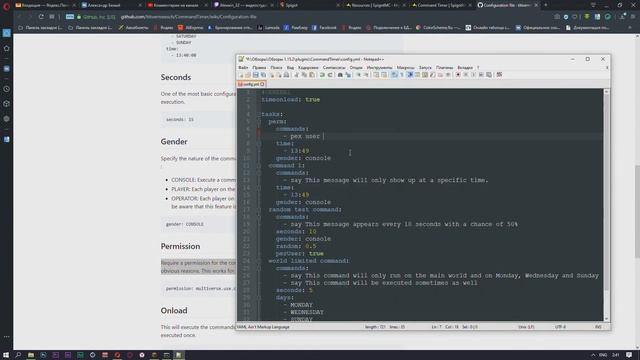Open a new browser tab with plus button
This screenshot has height=360, width=640.
click(x=546, y=5)
